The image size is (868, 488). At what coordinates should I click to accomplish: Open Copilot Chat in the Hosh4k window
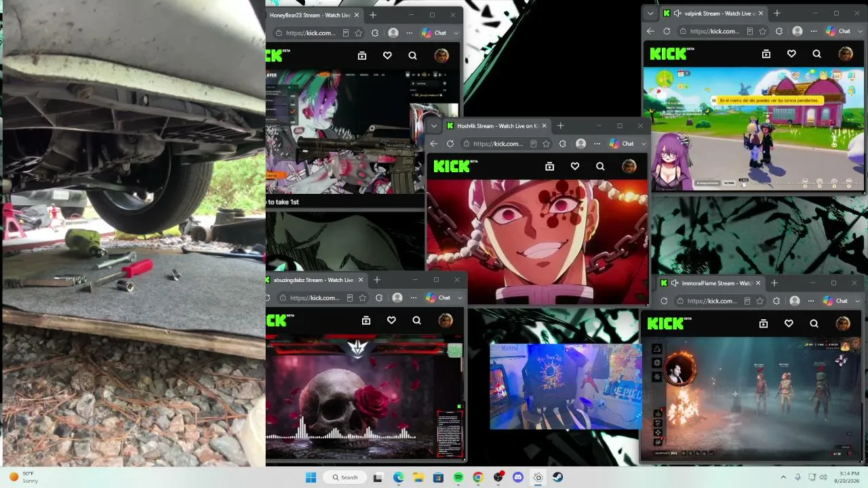[622, 144]
